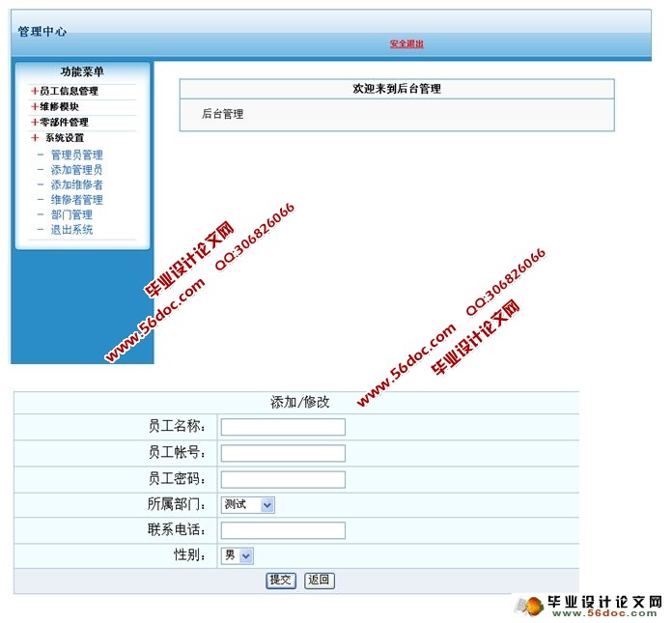
Task: Click the 提交 submit button
Action: click(281, 581)
